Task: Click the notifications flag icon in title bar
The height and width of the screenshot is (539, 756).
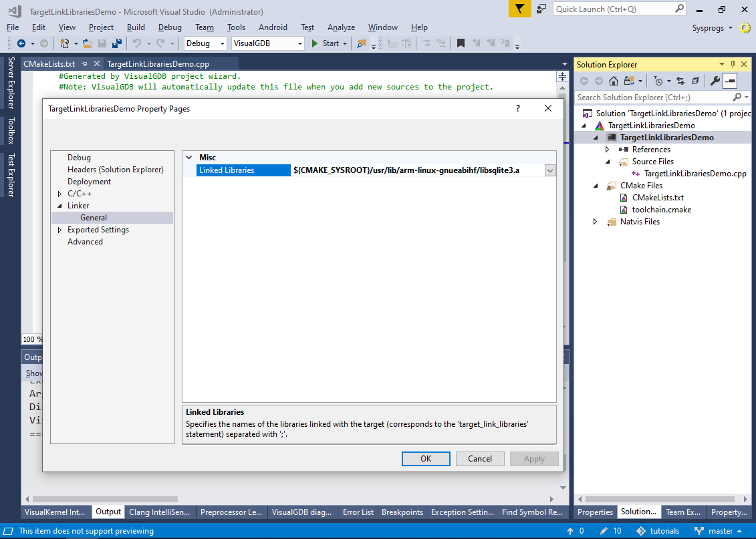Action: point(520,9)
